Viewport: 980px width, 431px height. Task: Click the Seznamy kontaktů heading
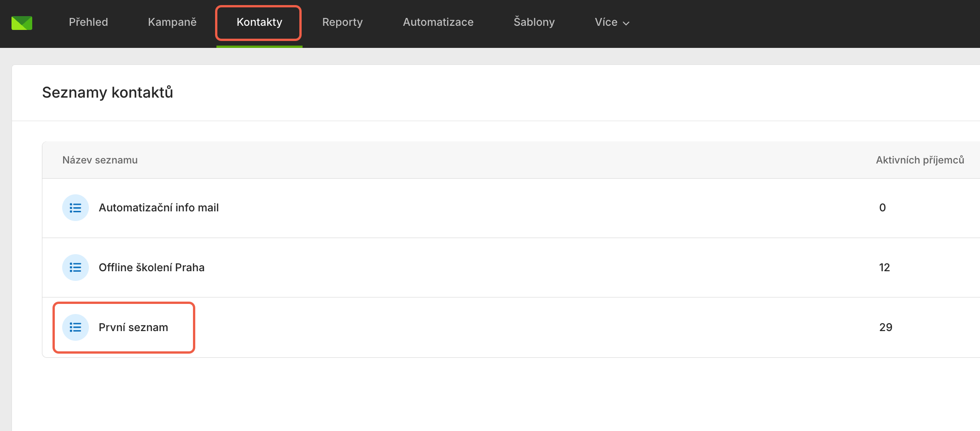[x=108, y=93]
